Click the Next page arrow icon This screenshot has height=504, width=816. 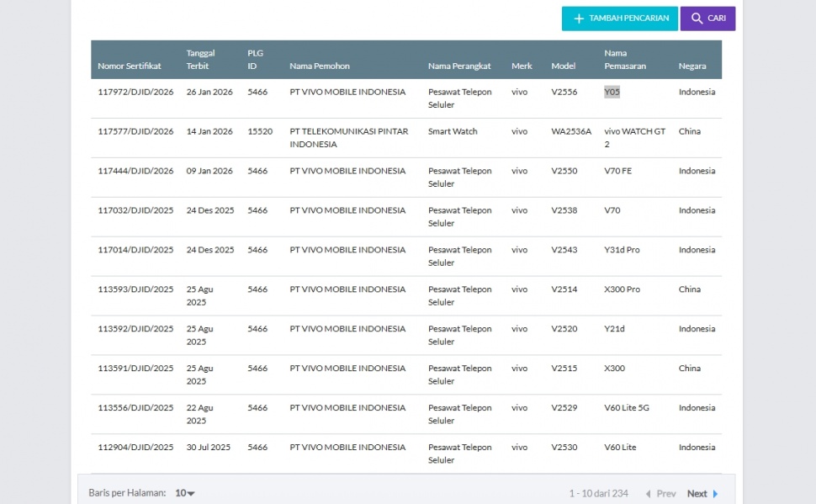[x=716, y=494]
